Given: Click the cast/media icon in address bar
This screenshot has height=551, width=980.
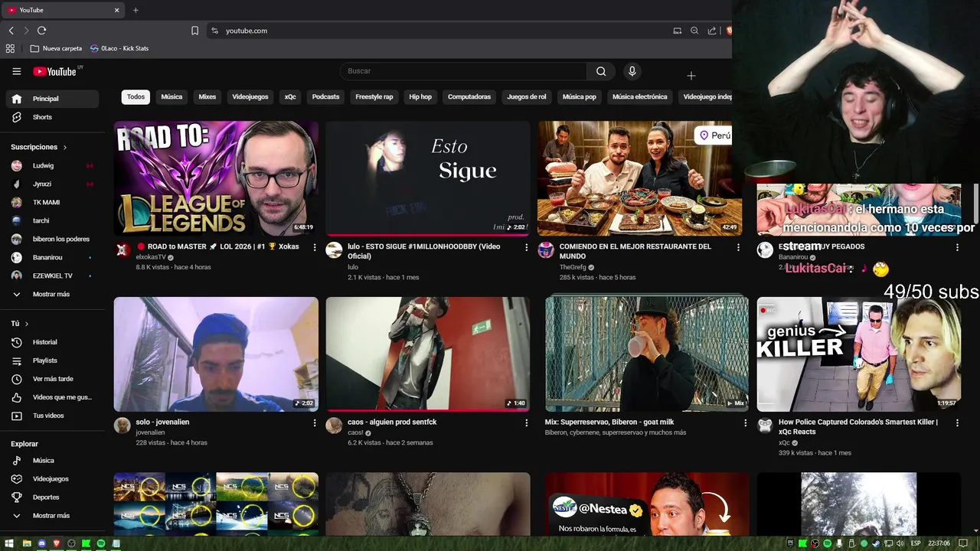Looking at the screenshot, I should pyautogui.click(x=677, y=31).
